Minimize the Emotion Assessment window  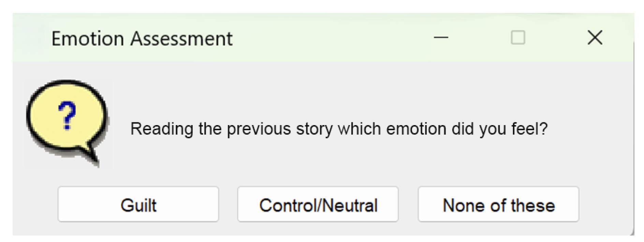pyautogui.click(x=441, y=37)
